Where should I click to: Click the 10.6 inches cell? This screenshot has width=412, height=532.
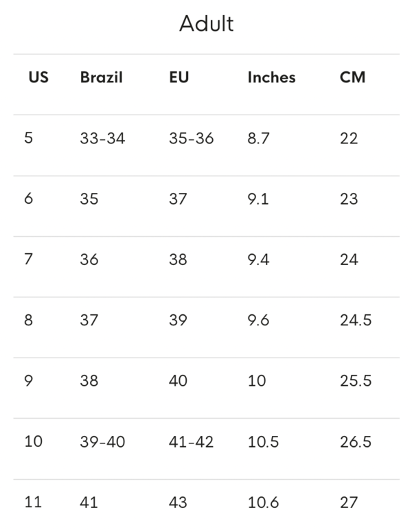(263, 502)
